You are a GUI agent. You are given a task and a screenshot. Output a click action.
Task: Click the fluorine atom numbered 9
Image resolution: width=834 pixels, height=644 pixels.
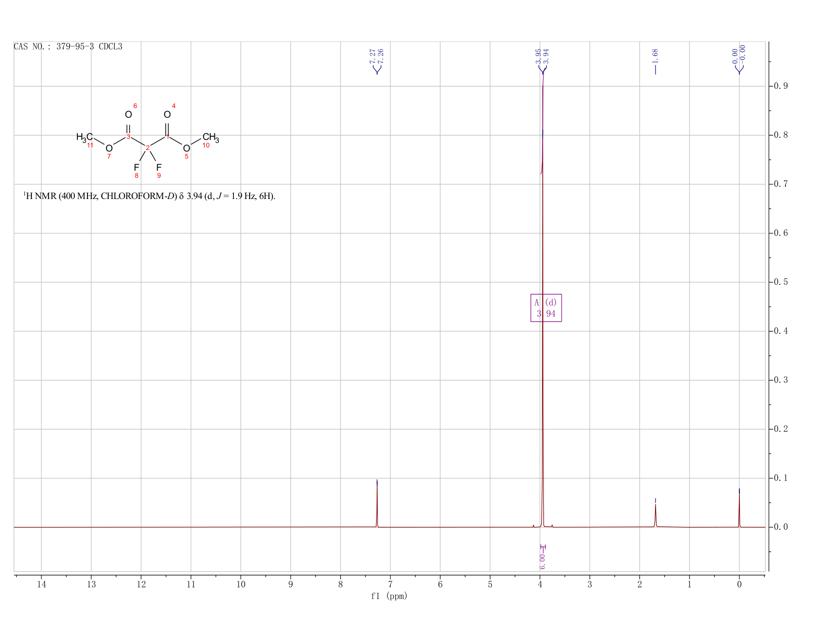159,167
